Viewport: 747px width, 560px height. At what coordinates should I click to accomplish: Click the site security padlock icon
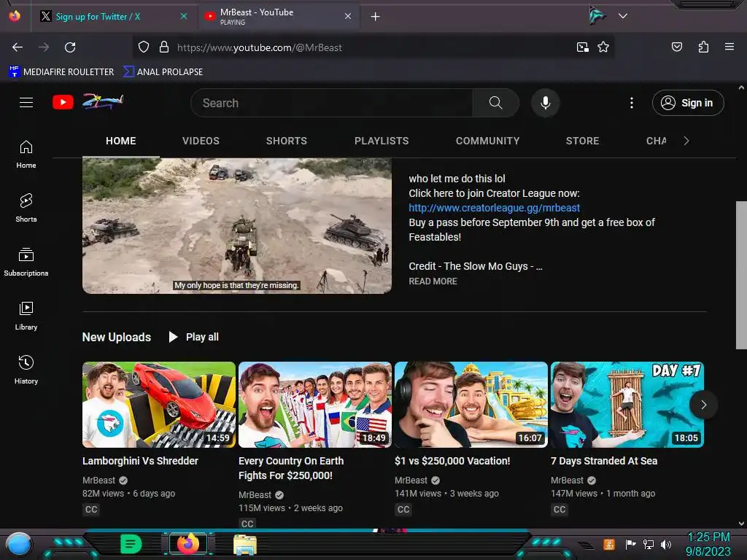pyautogui.click(x=164, y=47)
